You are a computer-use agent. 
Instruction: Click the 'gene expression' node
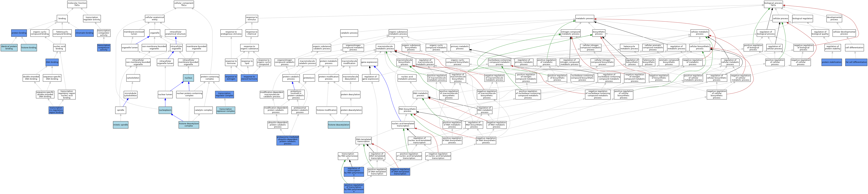point(369,62)
